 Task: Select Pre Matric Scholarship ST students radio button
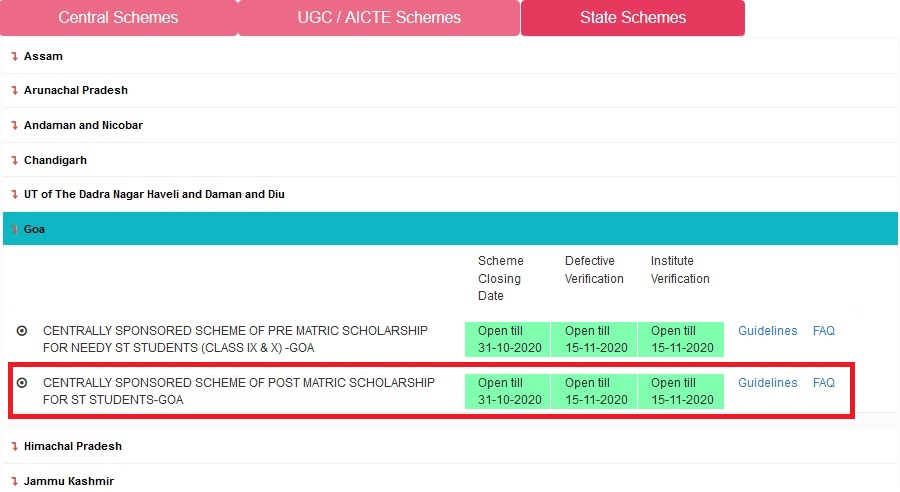point(22,331)
